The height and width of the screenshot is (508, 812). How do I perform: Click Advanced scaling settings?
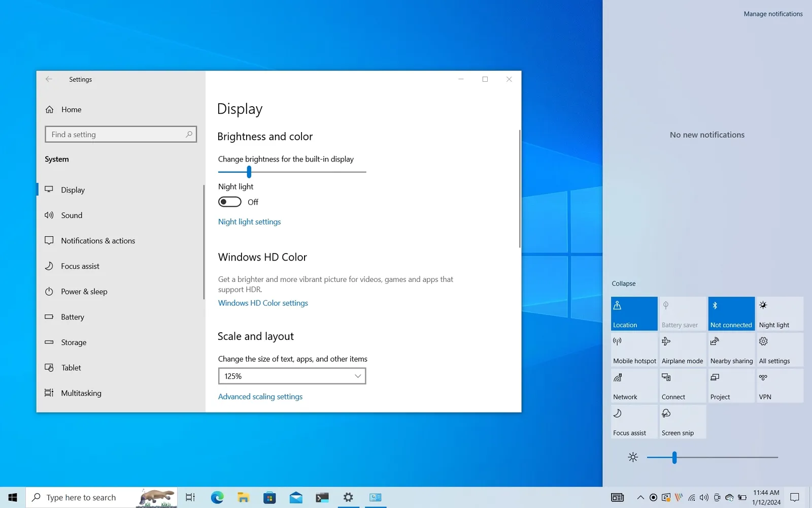click(260, 396)
